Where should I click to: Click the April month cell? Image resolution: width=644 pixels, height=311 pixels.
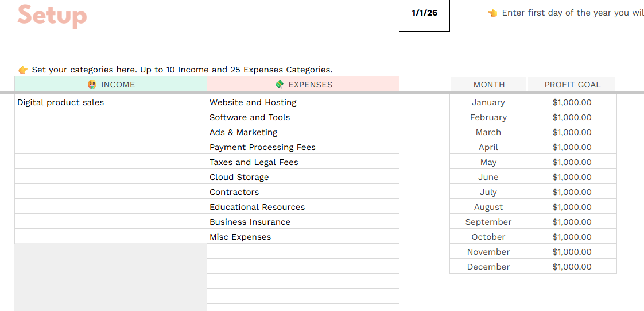[488, 147]
